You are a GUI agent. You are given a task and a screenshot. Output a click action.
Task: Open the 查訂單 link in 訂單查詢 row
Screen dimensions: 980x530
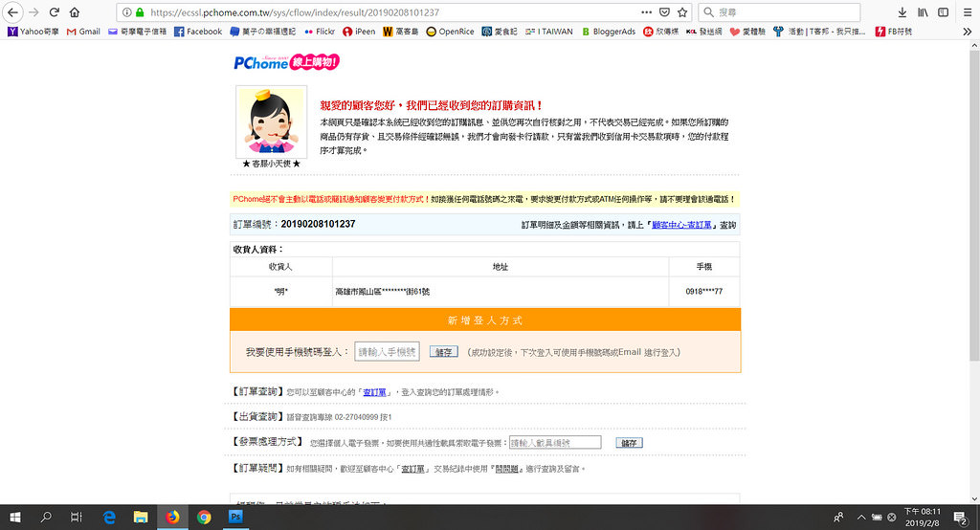tap(374, 392)
